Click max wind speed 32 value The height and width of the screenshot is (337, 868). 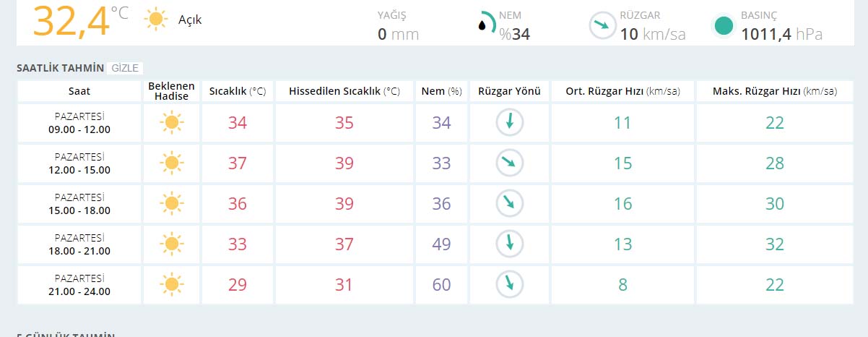coord(775,244)
